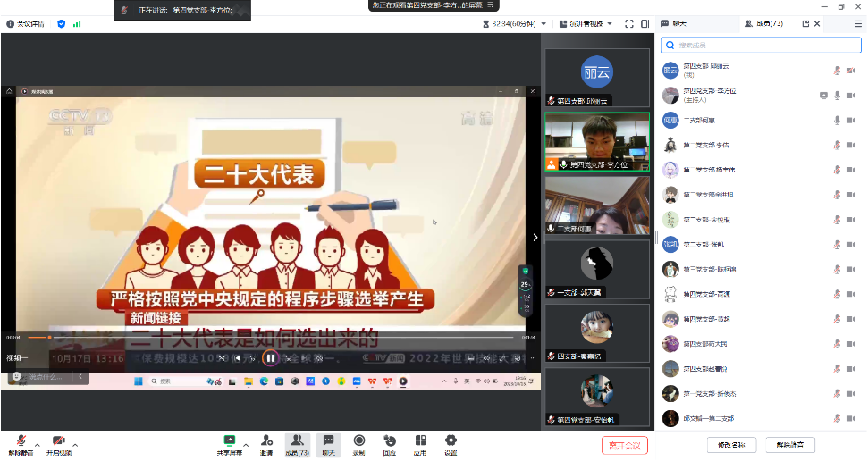Click the member search input field
Image resolution: width=868 pixels, height=461 pixels.
click(762, 45)
